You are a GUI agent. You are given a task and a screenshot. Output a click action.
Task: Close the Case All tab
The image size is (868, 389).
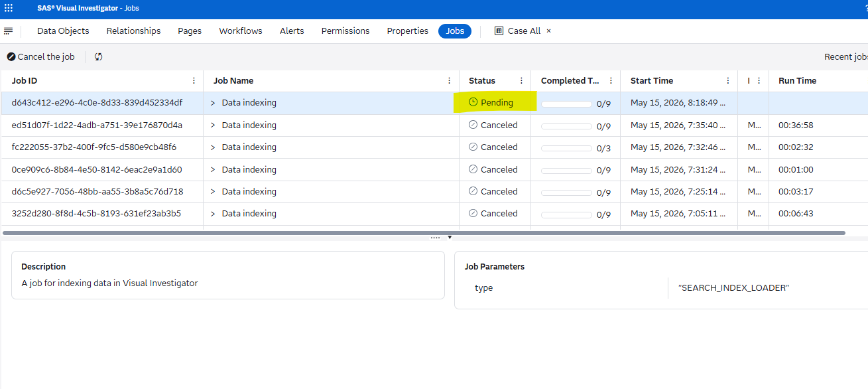point(548,31)
